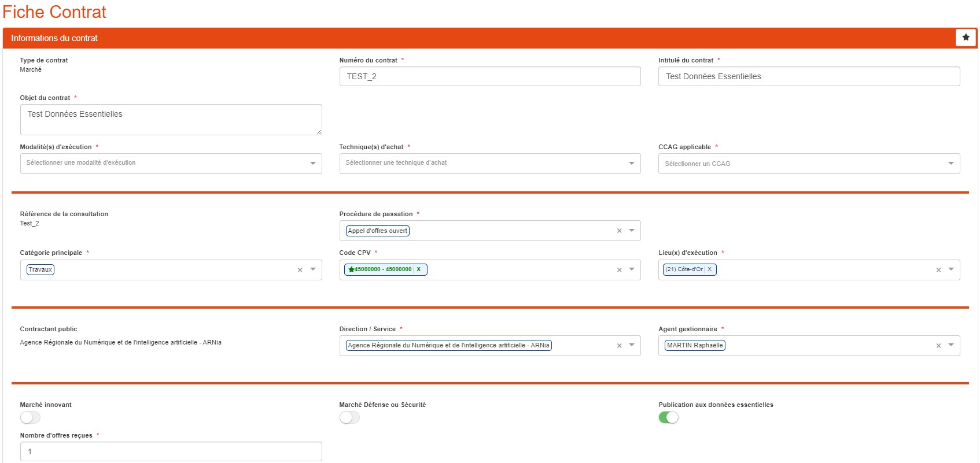Click the star icon in the header bar
The height and width of the screenshot is (463, 980).
point(966,38)
